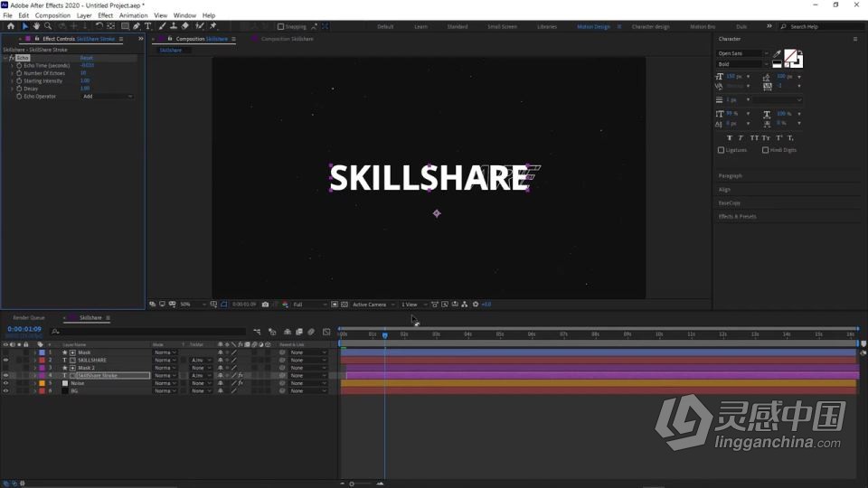Open the Animation menu
The height and width of the screenshot is (488, 868).
click(x=133, y=15)
